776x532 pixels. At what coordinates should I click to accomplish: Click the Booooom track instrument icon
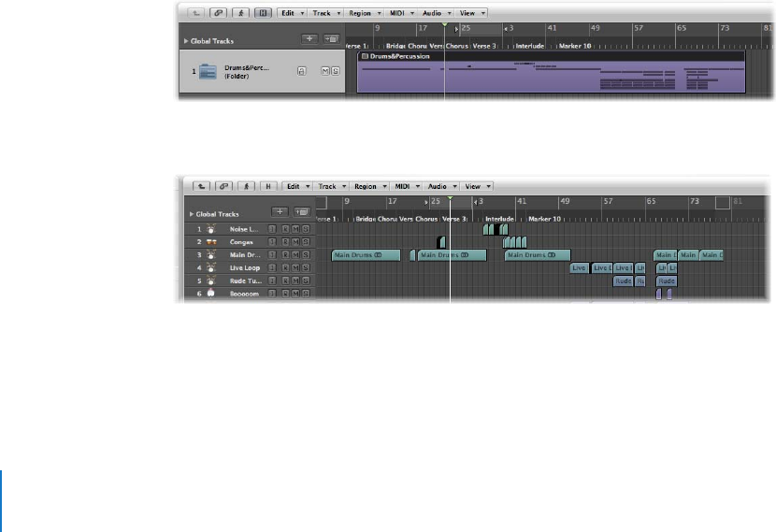210,294
